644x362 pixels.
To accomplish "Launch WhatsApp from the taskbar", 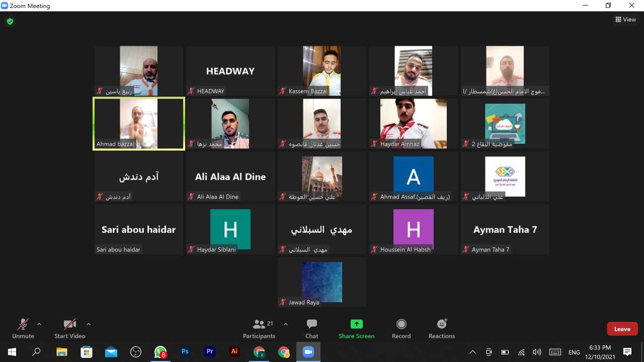I will click(x=160, y=352).
